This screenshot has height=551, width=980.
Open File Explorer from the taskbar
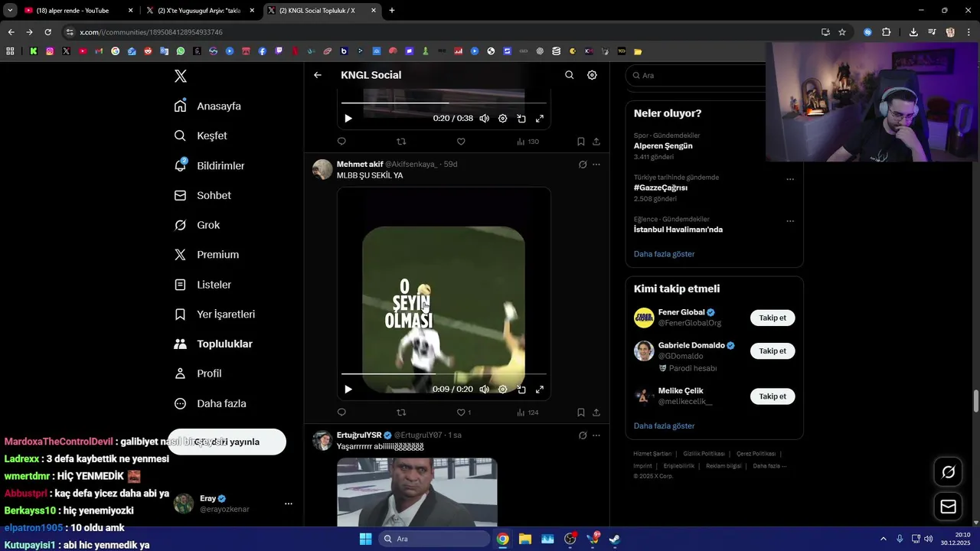(x=525, y=539)
